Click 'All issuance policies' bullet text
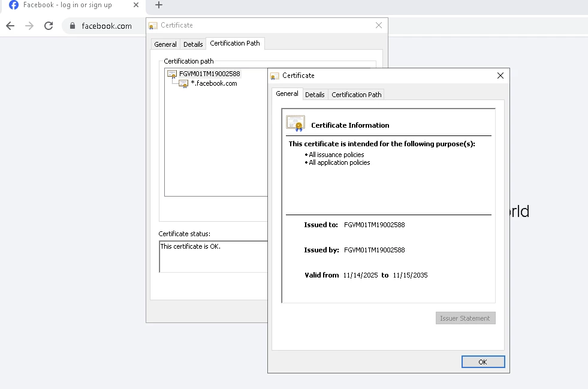588x389 pixels. click(x=336, y=155)
